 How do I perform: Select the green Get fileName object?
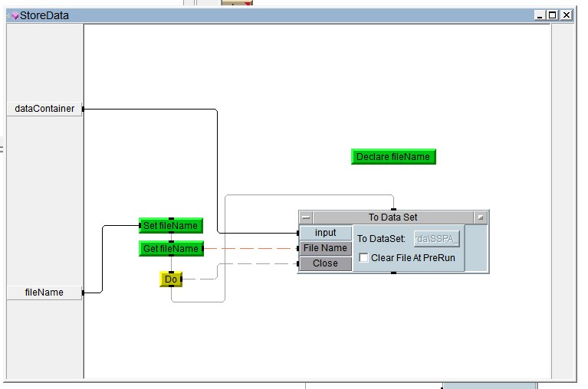click(x=171, y=249)
